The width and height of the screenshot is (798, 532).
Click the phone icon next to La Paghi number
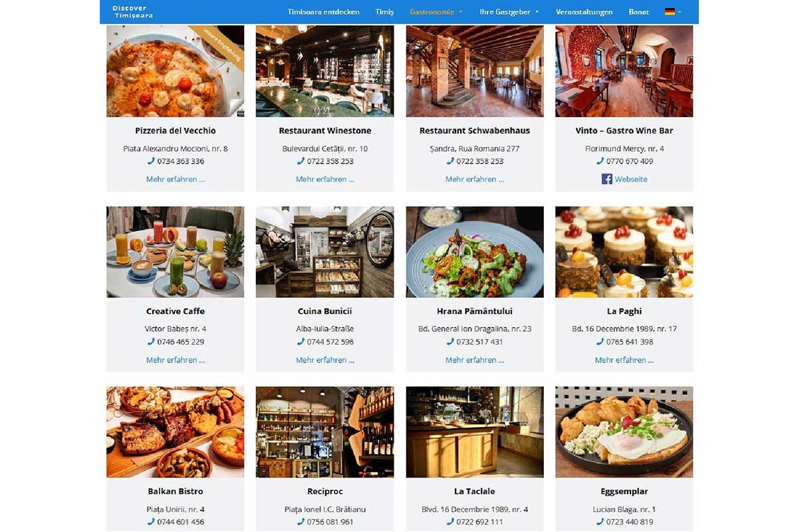pos(600,342)
